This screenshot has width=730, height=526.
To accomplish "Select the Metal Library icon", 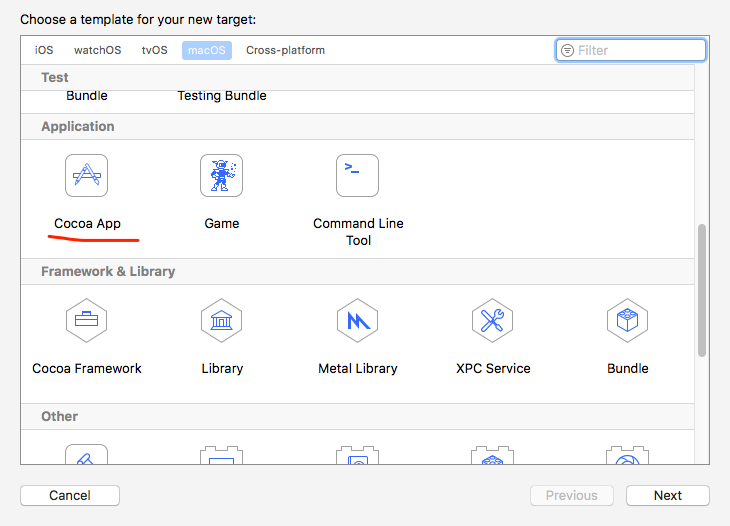I will pyautogui.click(x=358, y=321).
